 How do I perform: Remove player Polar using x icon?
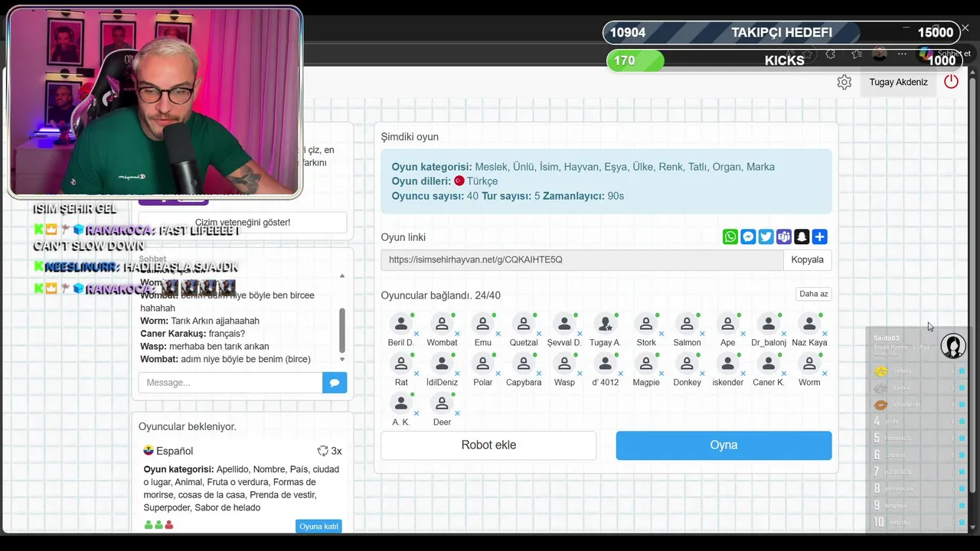tap(498, 373)
